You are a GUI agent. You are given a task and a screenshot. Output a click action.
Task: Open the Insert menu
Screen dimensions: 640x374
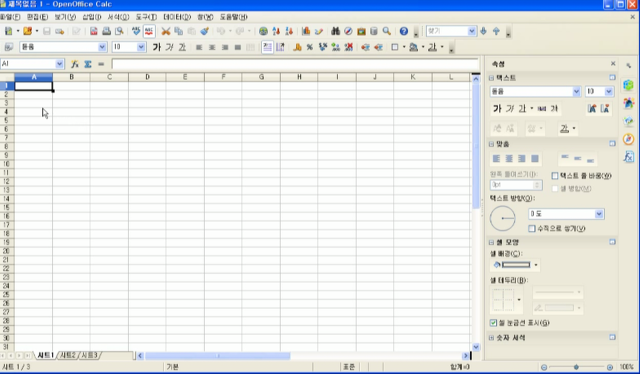tap(92, 17)
